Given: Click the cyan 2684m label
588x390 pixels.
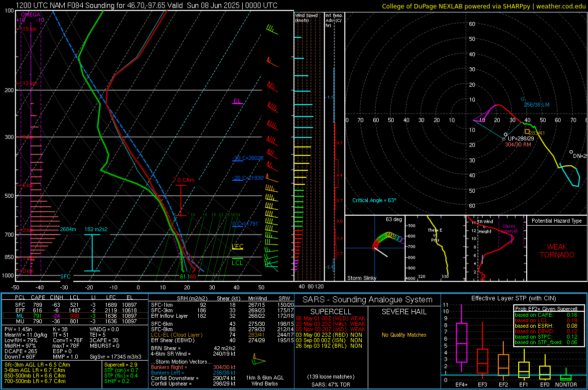Looking at the screenshot, I should pyautogui.click(x=68, y=229).
